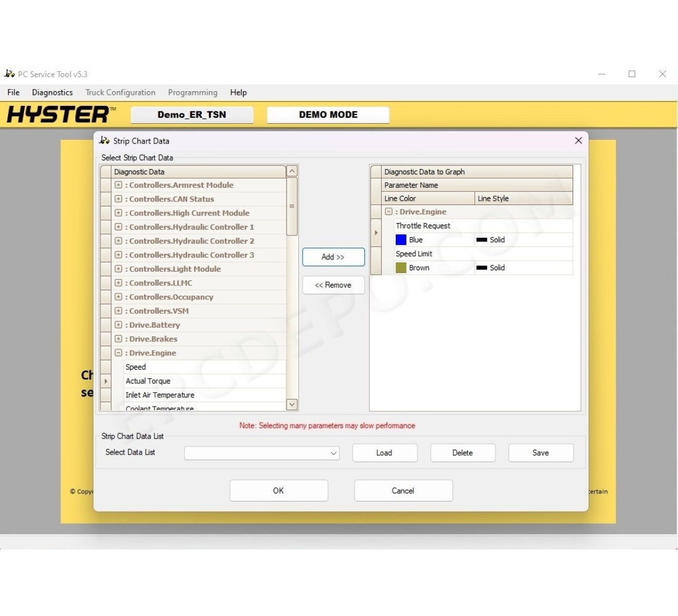Open the Truck Configuration menu
This screenshot has width=678, height=616.
point(120,92)
